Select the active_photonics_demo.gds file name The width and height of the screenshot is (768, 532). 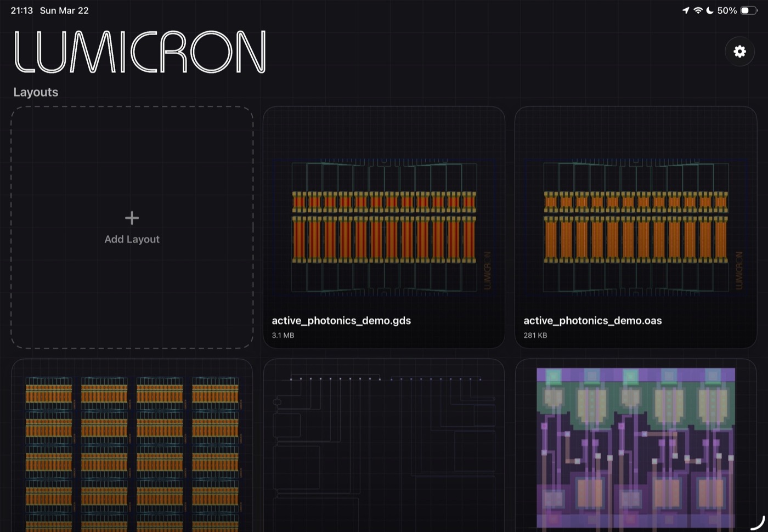(341, 320)
